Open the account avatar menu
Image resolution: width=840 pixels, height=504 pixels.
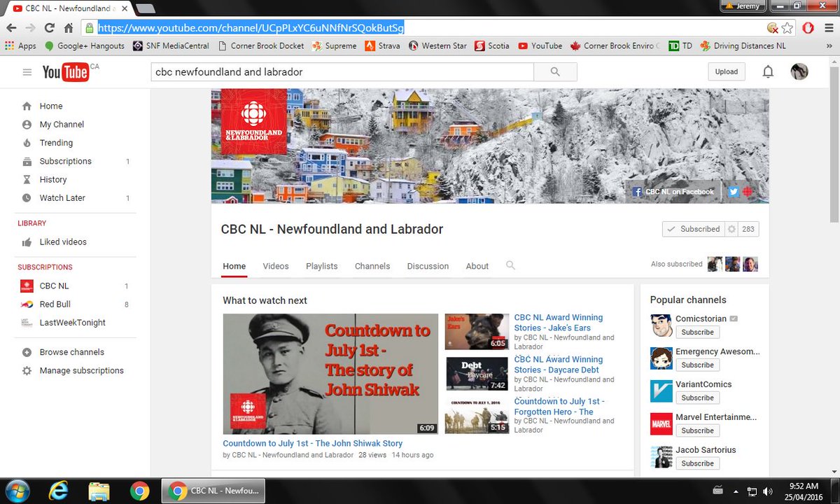coord(799,71)
